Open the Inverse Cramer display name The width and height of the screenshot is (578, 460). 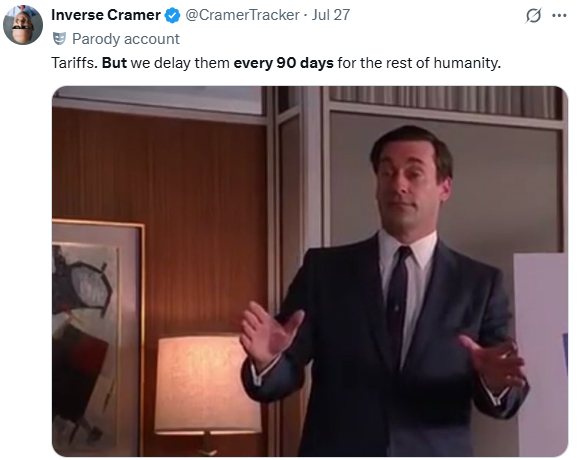coord(106,15)
